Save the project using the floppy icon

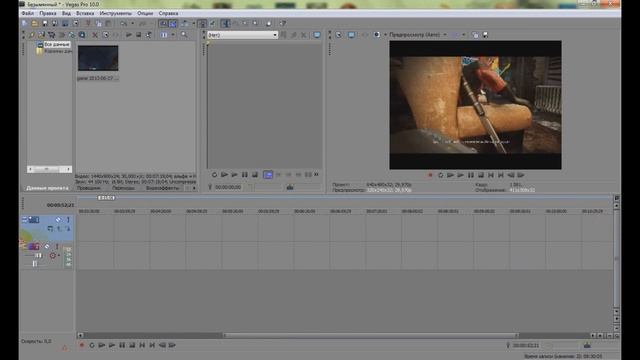[45, 24]
